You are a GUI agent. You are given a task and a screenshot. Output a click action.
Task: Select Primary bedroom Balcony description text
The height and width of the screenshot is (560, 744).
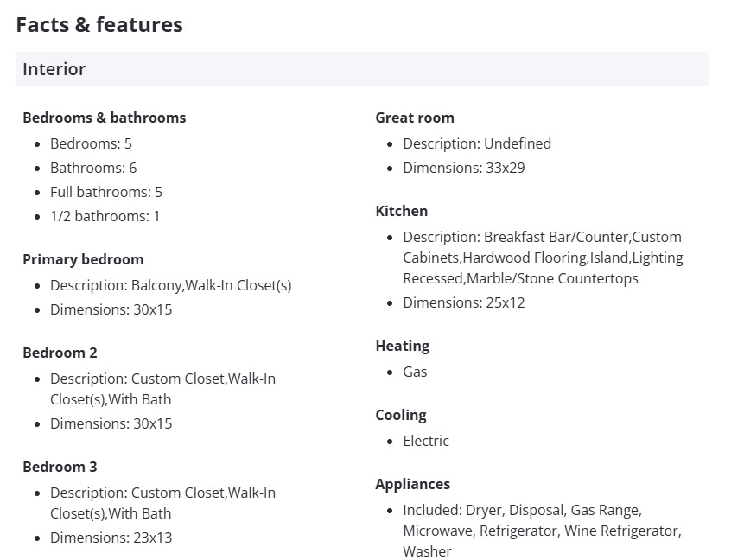coord(170,285)
